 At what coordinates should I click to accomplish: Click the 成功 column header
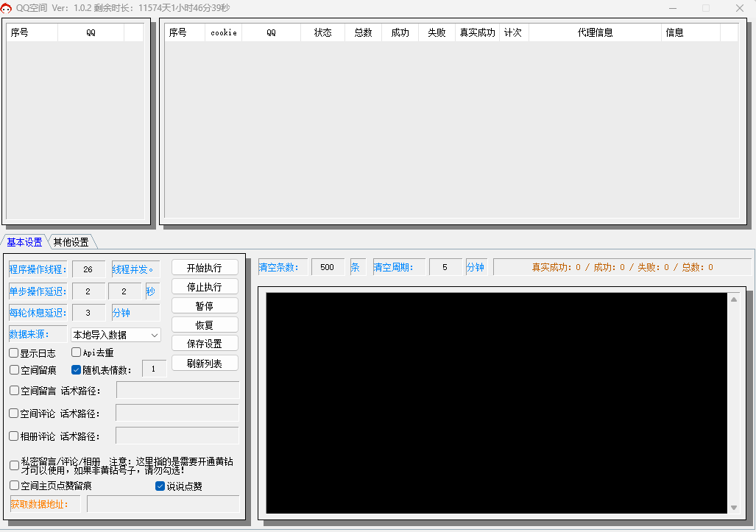(x=400, y=32)
